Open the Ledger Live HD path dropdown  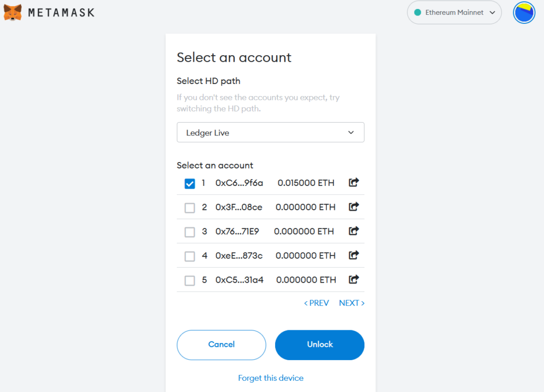[270, 132]
